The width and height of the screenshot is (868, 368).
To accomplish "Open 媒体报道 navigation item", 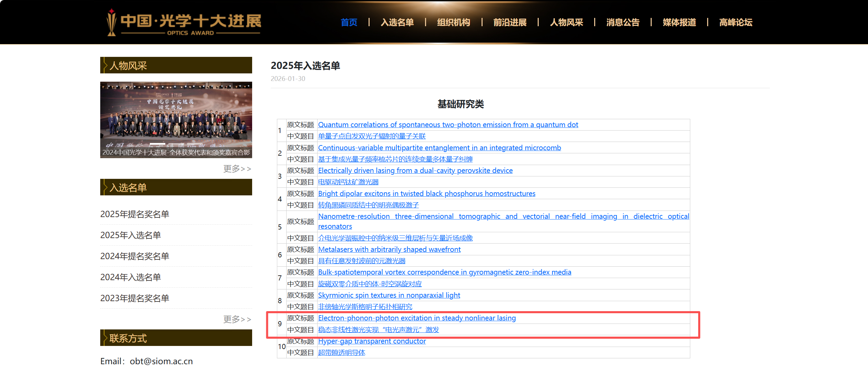I will point(679,22).
